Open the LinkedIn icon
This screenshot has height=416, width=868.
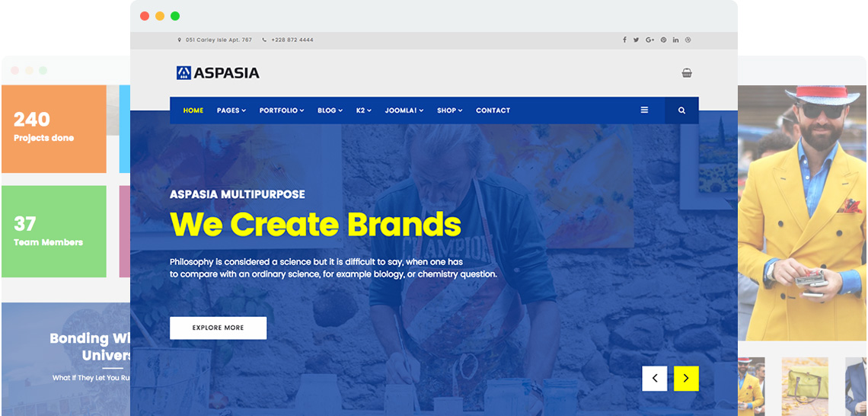(676, 40)
